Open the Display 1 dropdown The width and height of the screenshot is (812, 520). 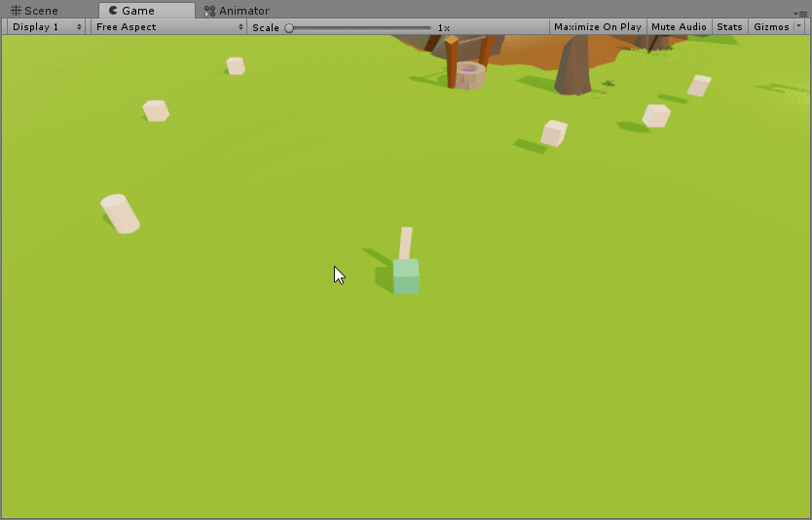(x=47, y=27)
